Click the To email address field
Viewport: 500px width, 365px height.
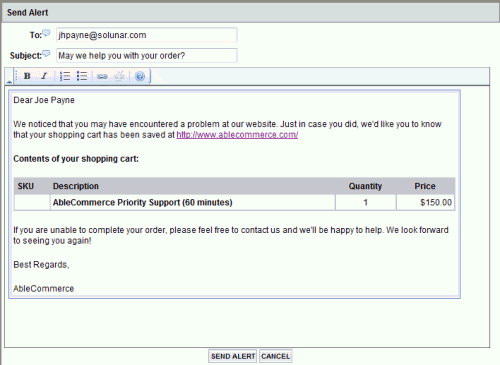coord(147,35)
